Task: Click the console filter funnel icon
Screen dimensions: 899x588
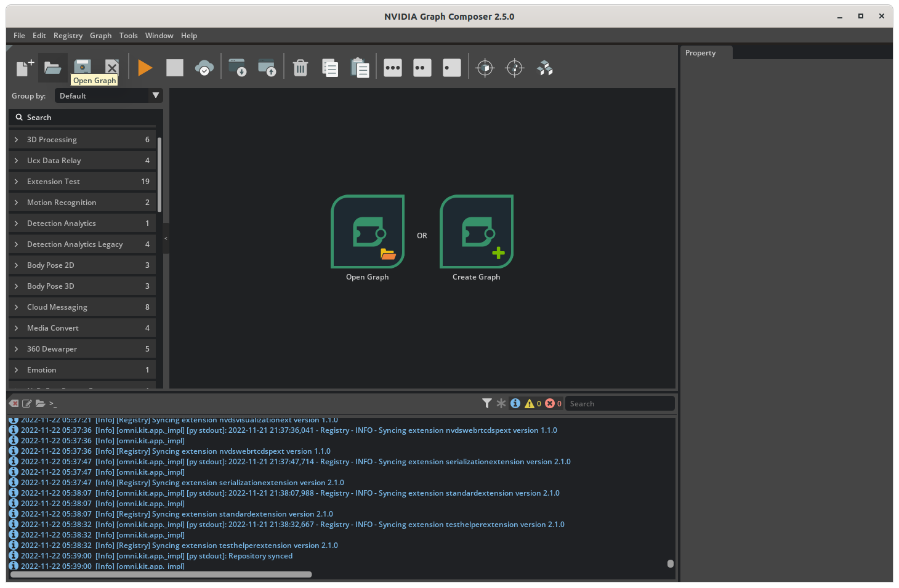Action: (487, 403)
